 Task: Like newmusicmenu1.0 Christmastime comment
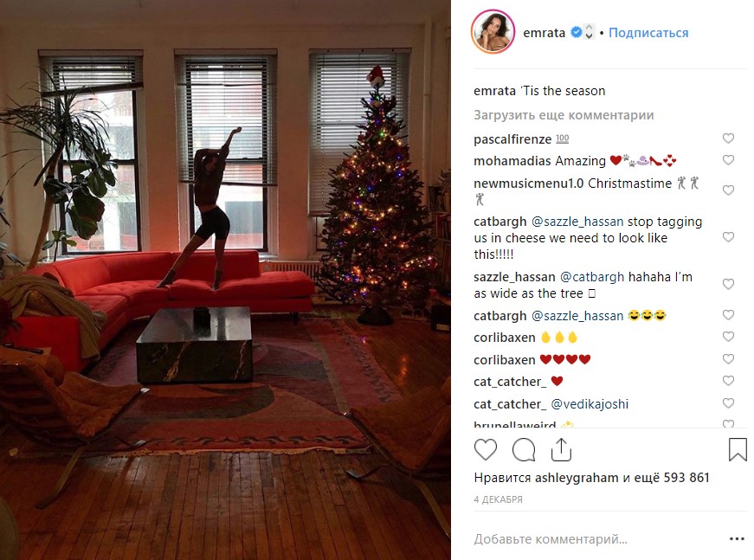pos(729,190)
